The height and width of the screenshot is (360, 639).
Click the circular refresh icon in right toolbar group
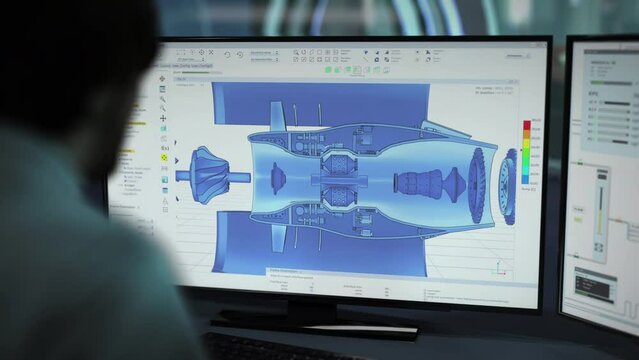tap(428, 60)
